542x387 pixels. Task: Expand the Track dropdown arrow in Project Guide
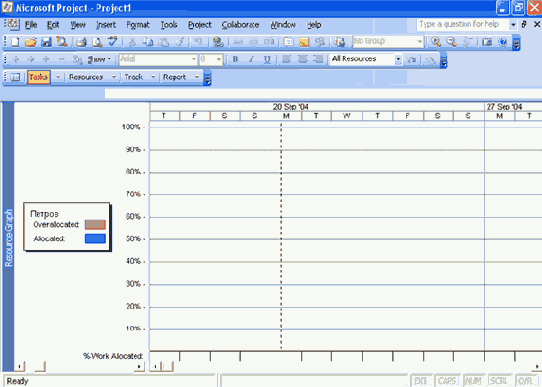[153, 77]
